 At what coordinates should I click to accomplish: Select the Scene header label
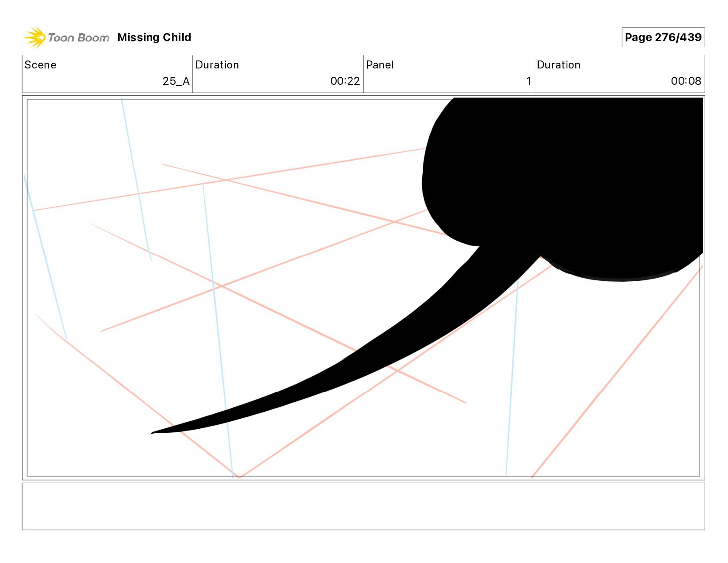click(x=40, y=64)
